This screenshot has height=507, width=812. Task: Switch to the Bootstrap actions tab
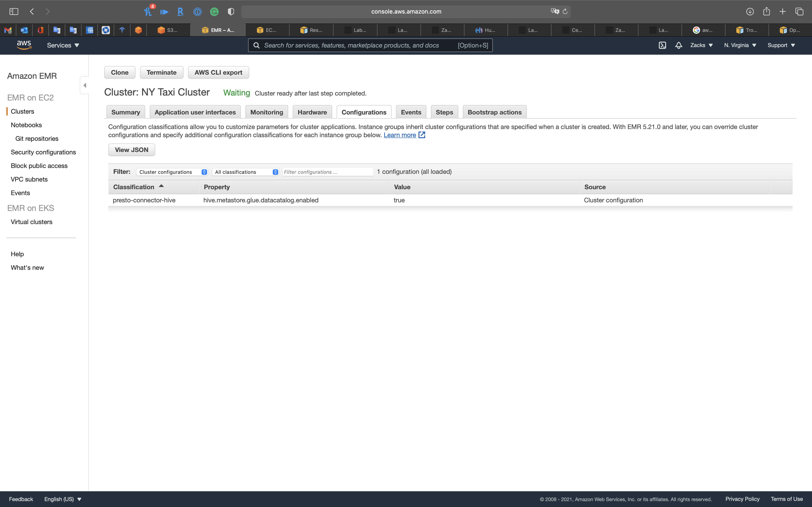494,112
